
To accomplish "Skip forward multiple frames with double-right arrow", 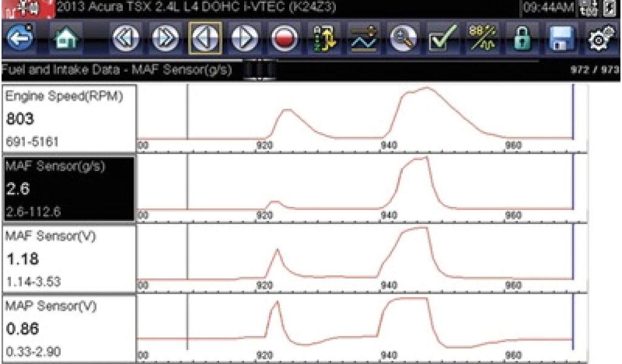I will click(164, 41).
